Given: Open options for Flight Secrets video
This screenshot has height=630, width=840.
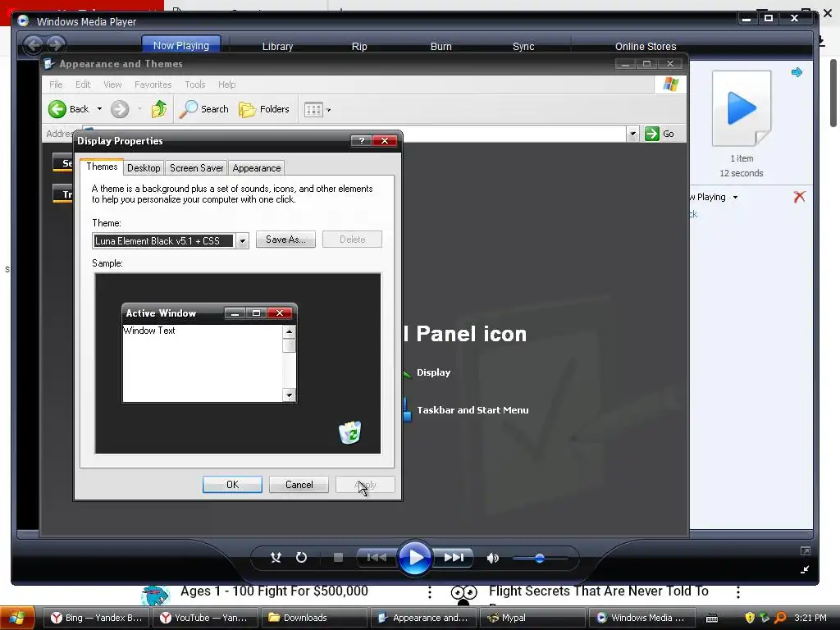Looking at the screenshot, I should (738, 592).
